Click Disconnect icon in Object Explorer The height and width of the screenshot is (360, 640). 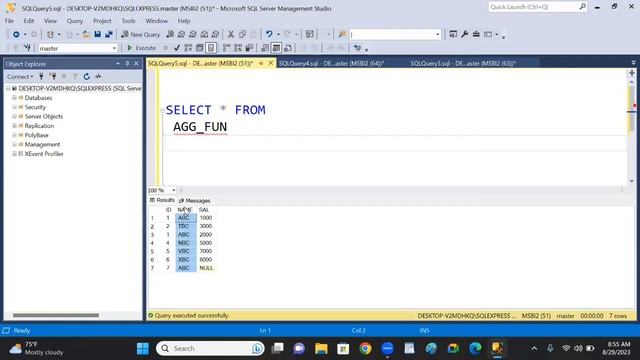pyautogui.click(x=53, y=76)
